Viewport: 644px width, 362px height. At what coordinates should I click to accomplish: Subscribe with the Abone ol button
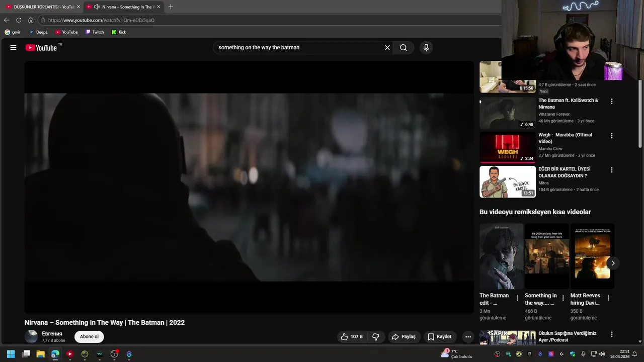click(x=89, y=336)
